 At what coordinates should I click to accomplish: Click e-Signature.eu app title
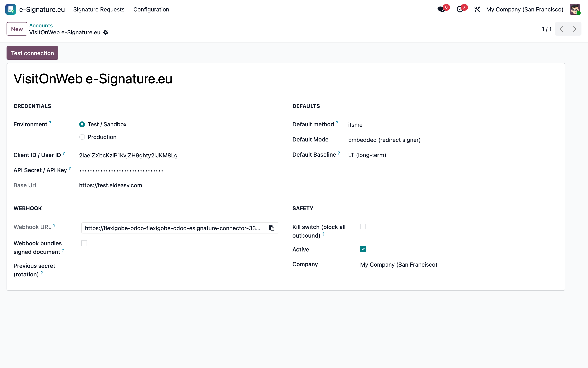[x=42, y=9]
